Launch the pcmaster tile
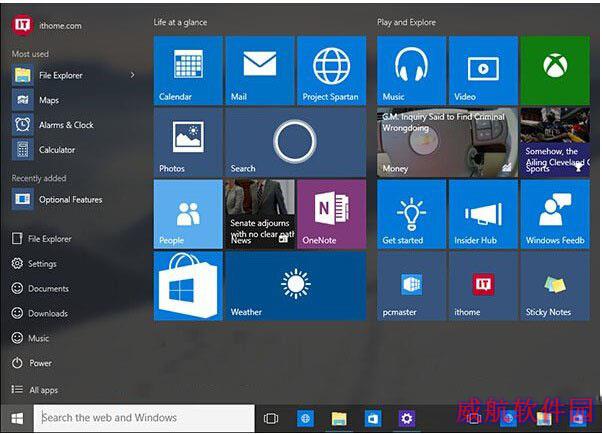The image size is (602, 434). tap(412, 286)
